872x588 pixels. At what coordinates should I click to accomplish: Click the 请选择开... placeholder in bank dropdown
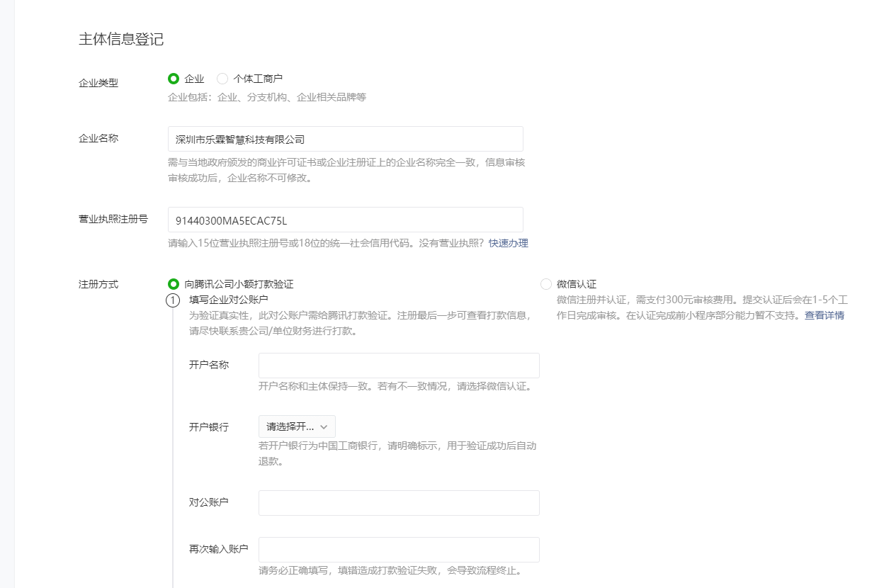(286, 426)
